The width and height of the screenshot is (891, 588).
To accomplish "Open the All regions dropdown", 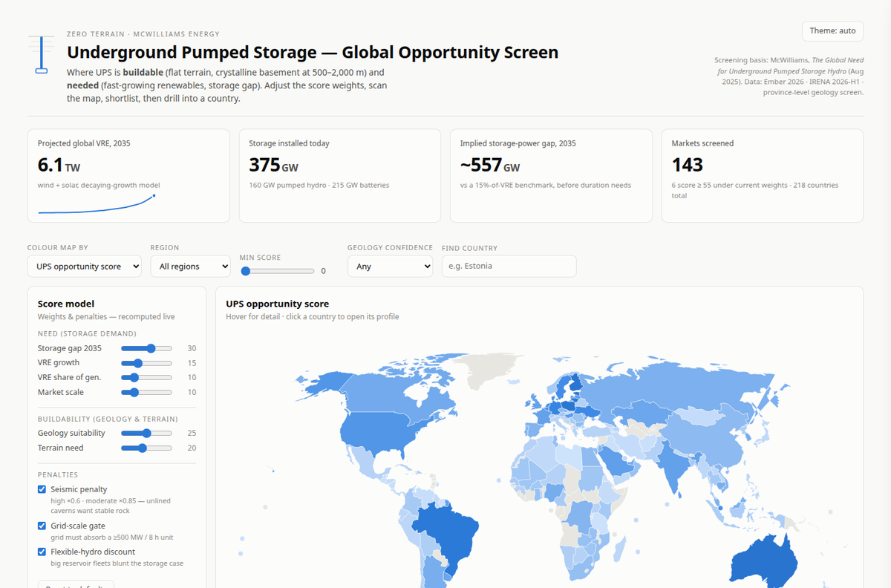I will coord(190,267).
